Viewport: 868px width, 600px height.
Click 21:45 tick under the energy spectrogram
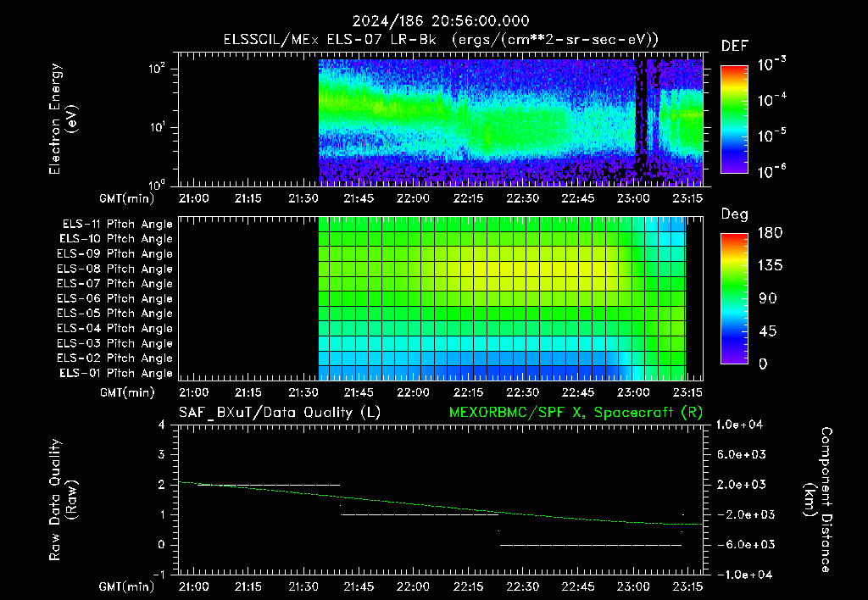pos(359,198)
